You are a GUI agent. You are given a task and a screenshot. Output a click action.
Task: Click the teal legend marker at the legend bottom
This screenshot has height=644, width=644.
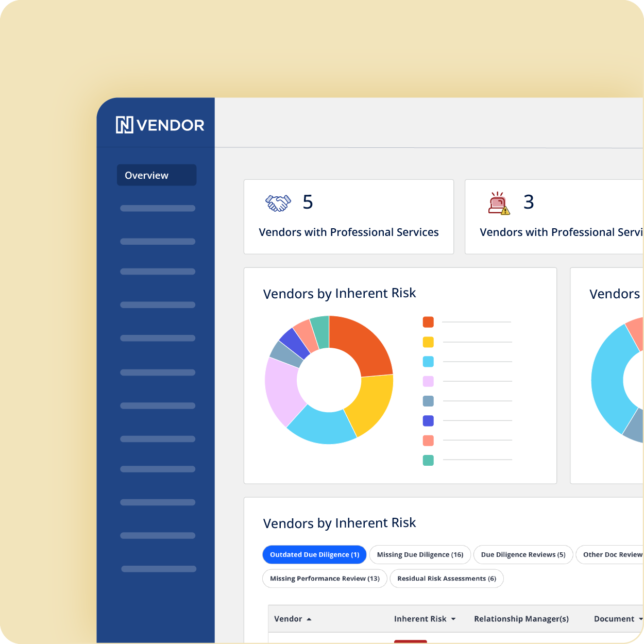tap(428, 460)
